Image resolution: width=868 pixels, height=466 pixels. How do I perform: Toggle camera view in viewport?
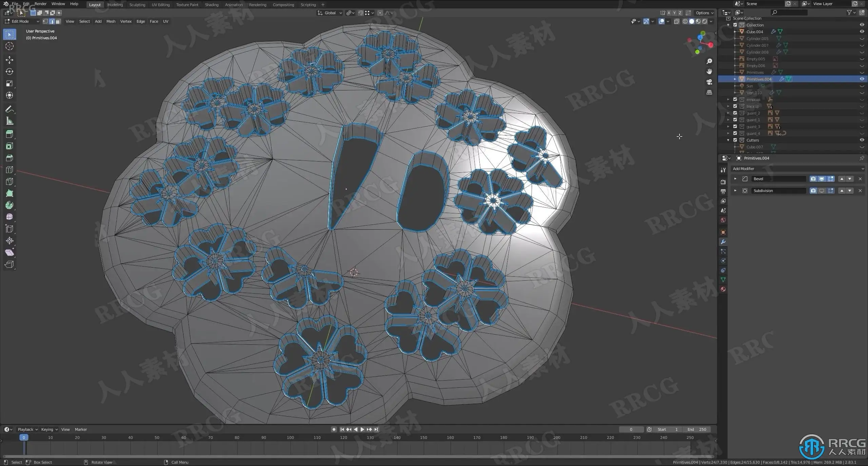709,82
